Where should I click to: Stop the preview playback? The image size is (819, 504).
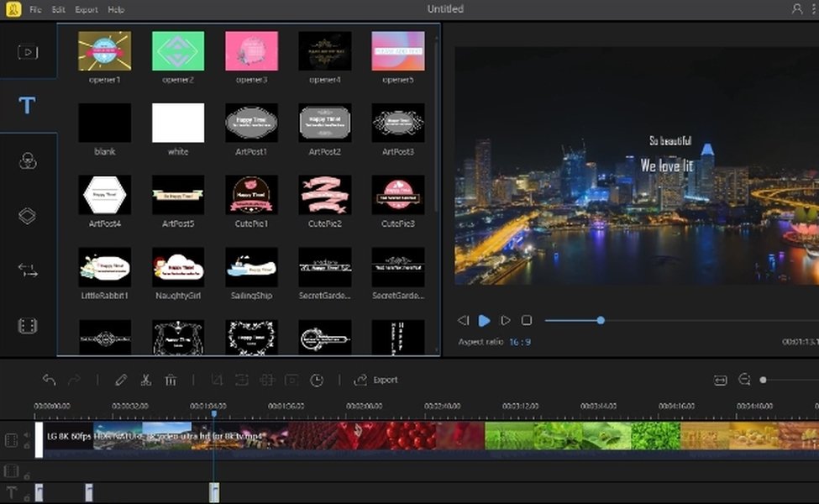pos(527,320)
